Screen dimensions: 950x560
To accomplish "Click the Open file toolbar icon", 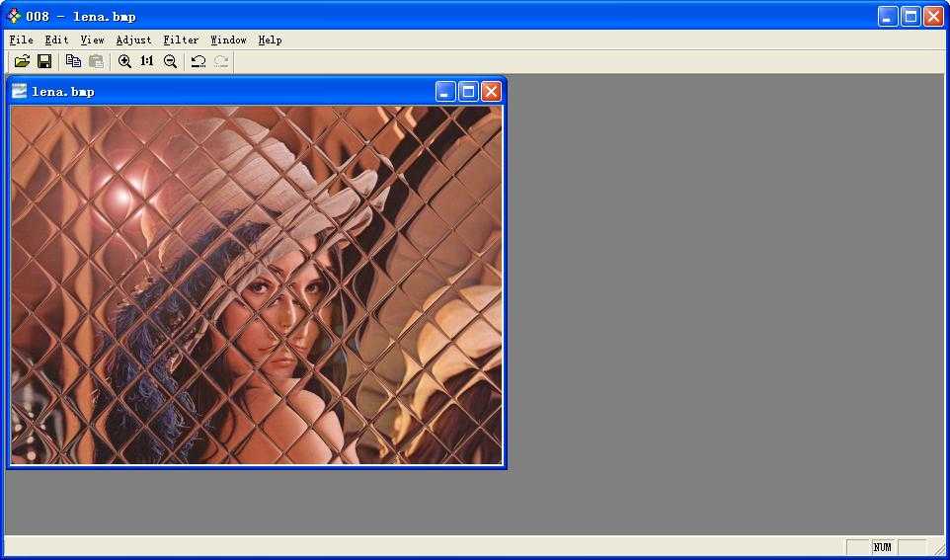I will pos(22,61).
